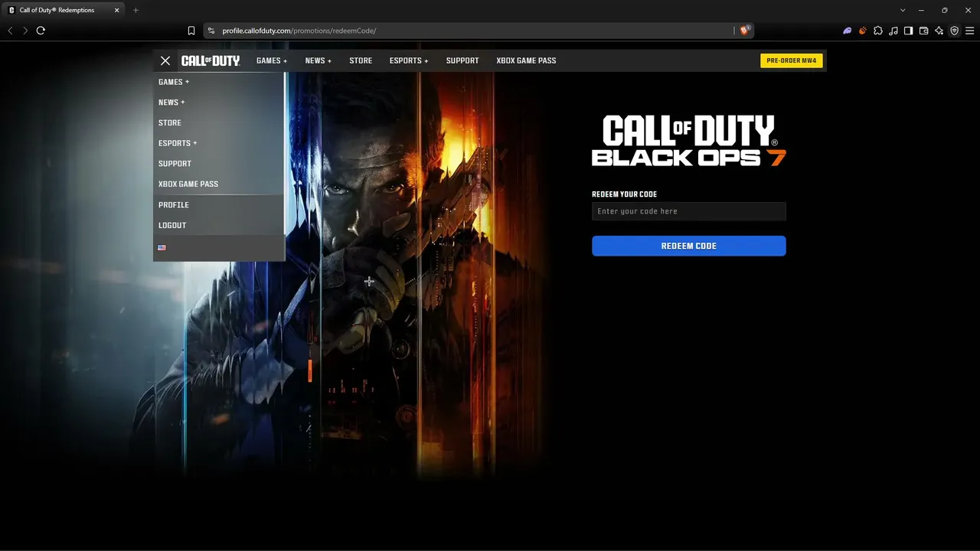Viewport: 980px width, 551px height.
Task: Click the address bar URL
Action: point(299,31)
